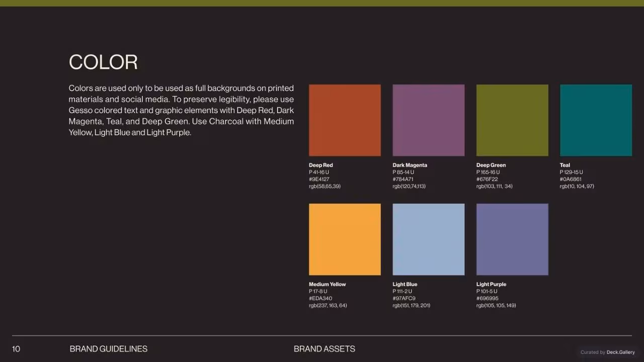Click Pantone code P 101-5 U
The image size is (644, 362).
pyautogui.click(x=487, y=291)
